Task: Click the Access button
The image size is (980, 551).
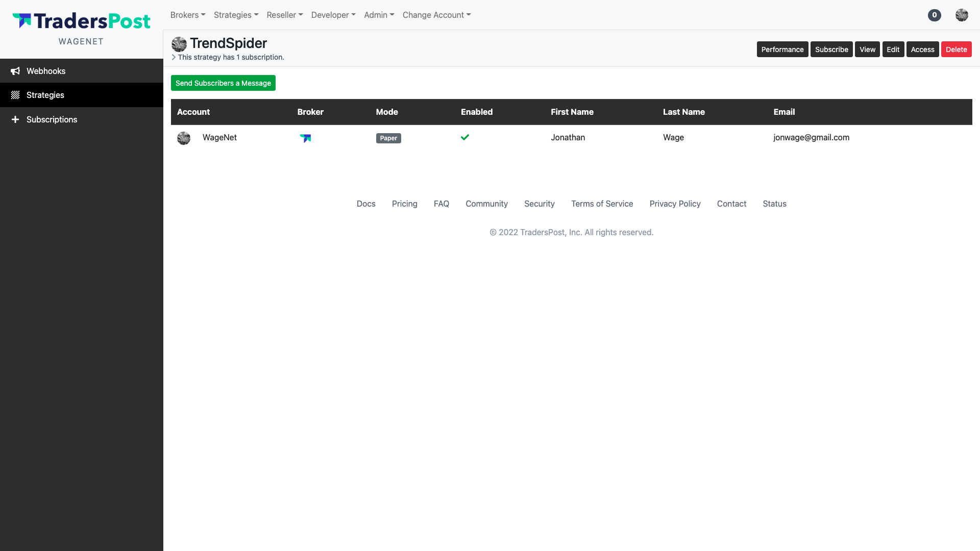Action: coord(923,49)
